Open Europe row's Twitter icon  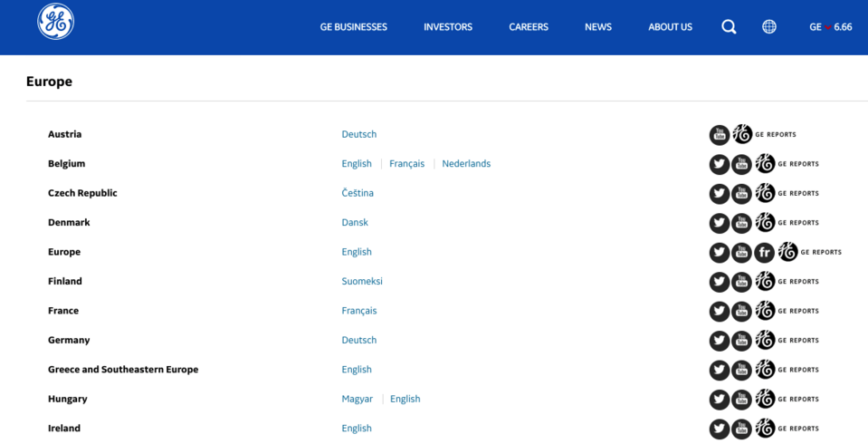tap(719, 252)
